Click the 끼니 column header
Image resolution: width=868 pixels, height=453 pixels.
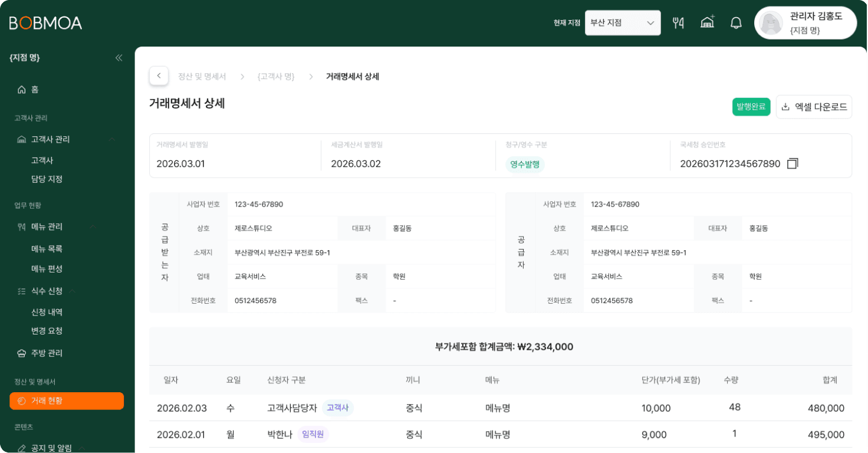pyautogui.click(x=413, y=380)
